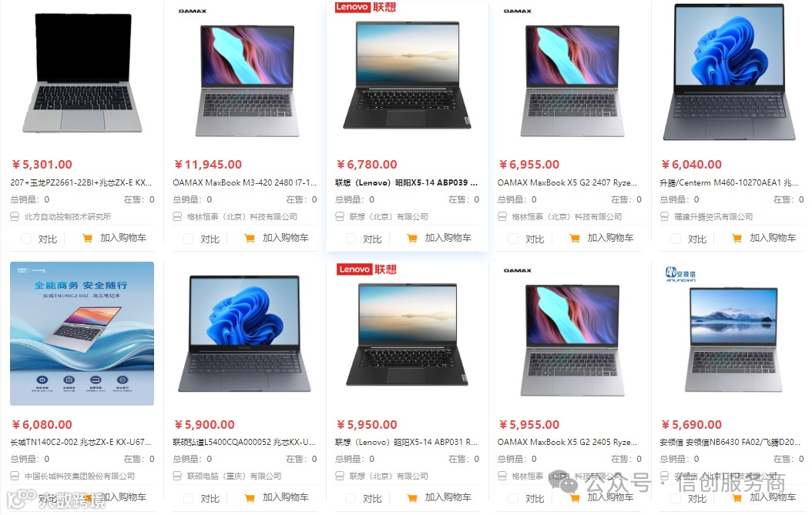Click store icon beside 北方自动控制技术研究所
This screenshot has height=515, width=812.
pos(15,216)
